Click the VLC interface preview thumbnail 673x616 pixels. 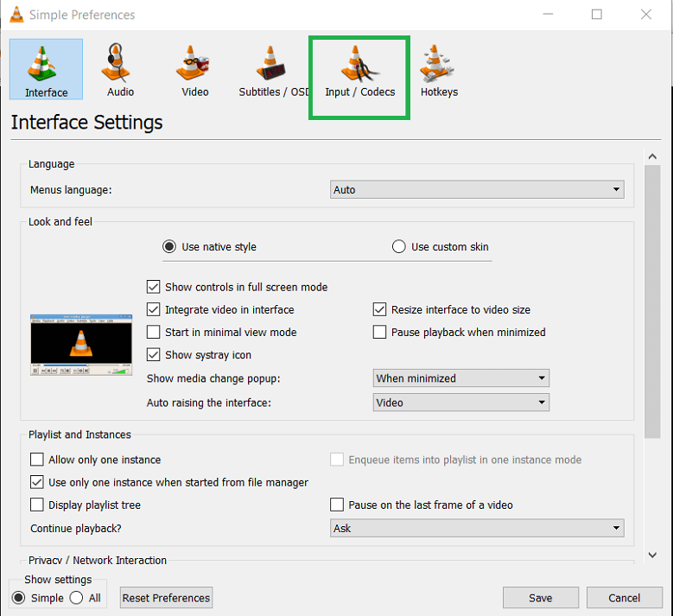(x=81, y=345)
